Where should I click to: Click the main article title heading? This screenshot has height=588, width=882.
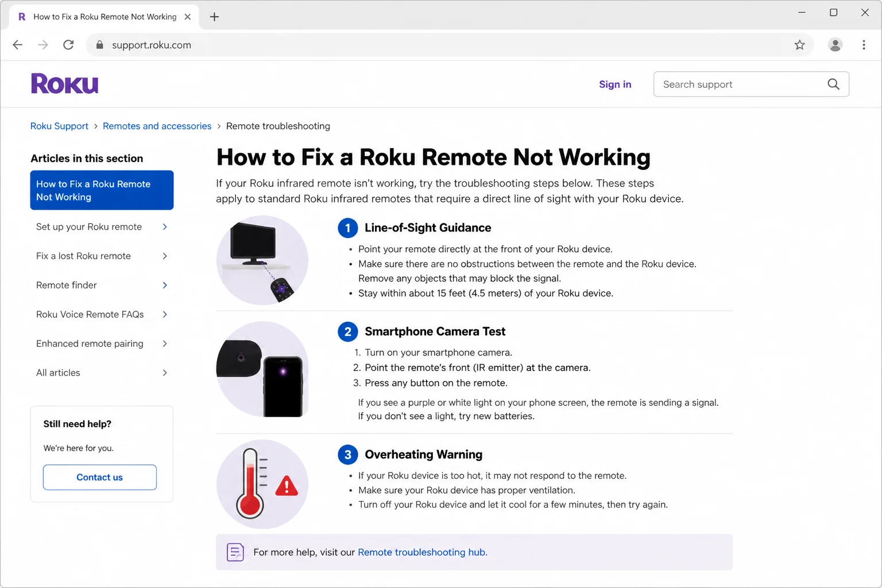[434, 157]
